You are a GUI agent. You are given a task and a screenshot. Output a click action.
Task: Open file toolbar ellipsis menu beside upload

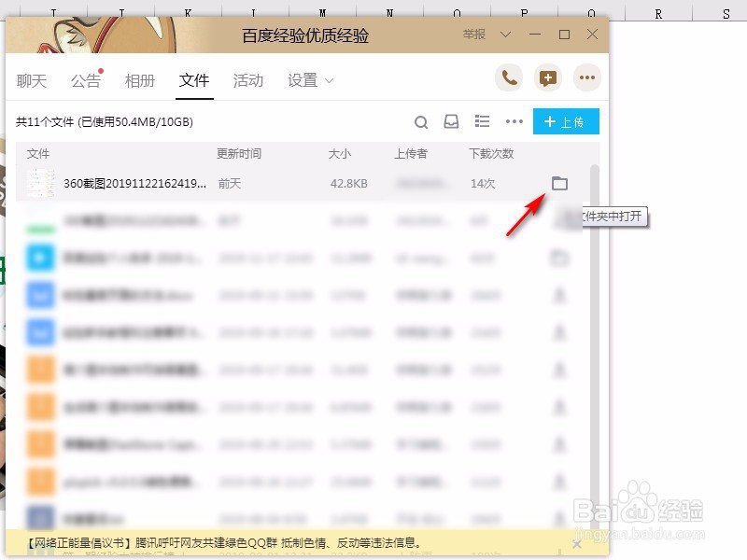[514, 122]
